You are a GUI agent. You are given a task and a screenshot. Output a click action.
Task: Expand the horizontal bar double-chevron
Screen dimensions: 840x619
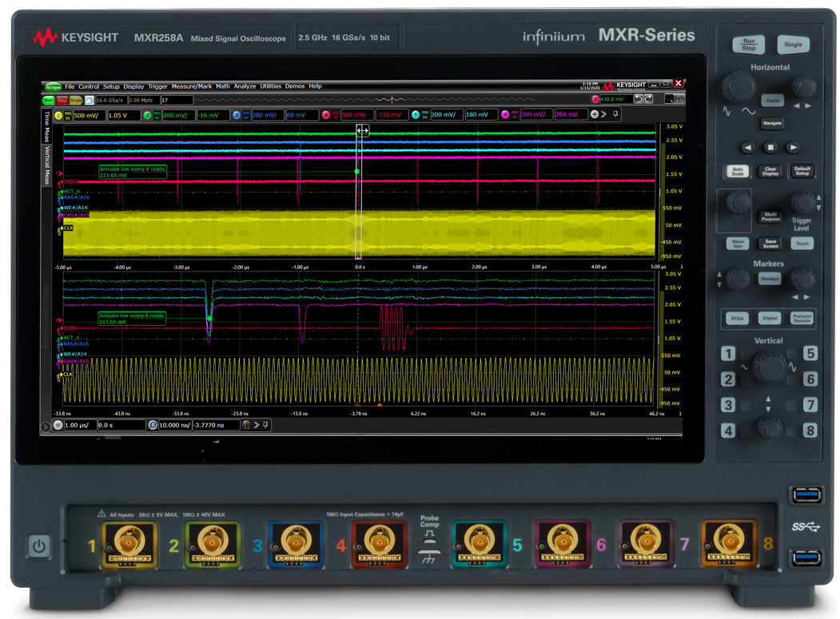tap(257, 425)
